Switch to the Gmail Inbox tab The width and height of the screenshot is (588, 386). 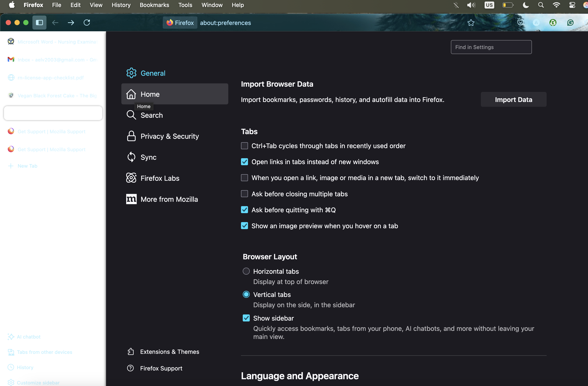(x=53, y=60)
